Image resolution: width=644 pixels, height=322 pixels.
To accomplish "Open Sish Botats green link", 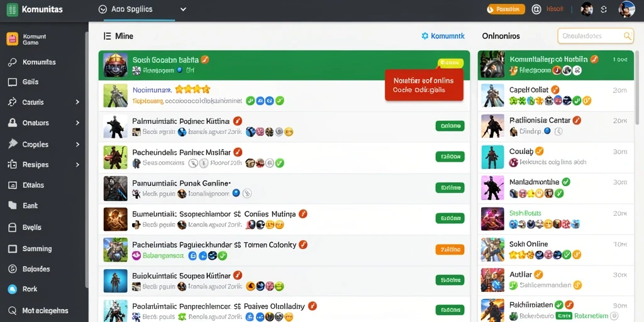I will pos(525,213).
